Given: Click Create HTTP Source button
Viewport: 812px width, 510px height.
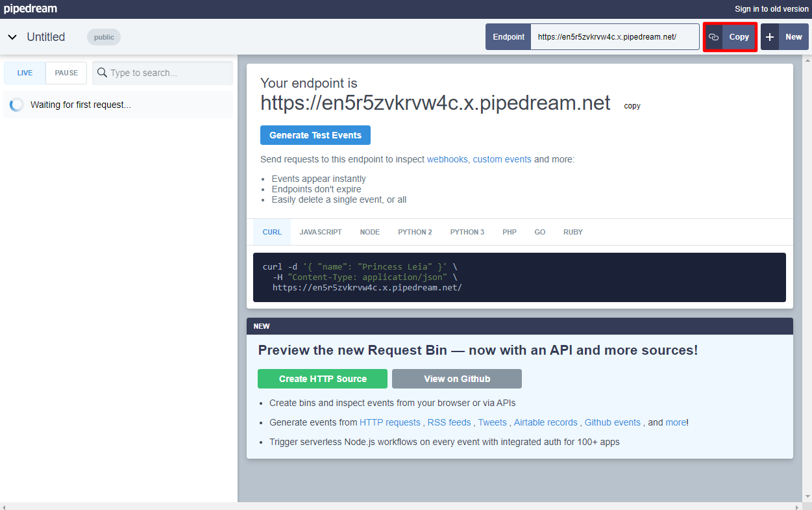Looking at the screenshot, I should coord(323,379).
